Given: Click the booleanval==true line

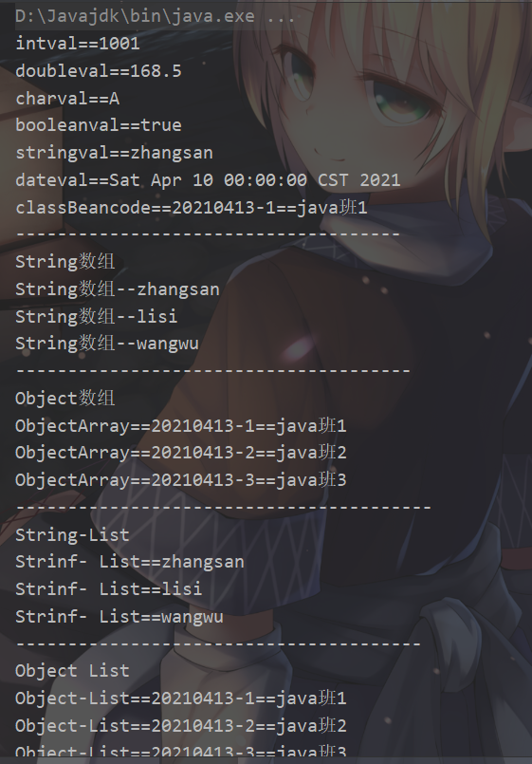Looking at the screenshot, I should click(x=99, y=125).
